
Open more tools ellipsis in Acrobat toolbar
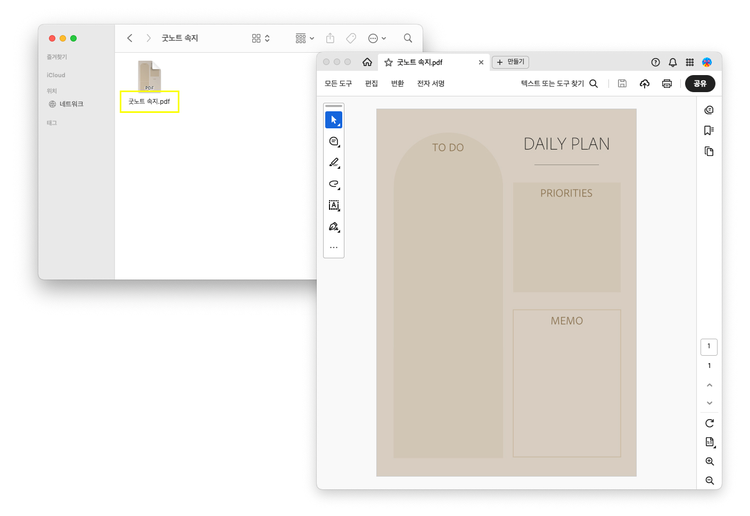[x=334, y=248]
